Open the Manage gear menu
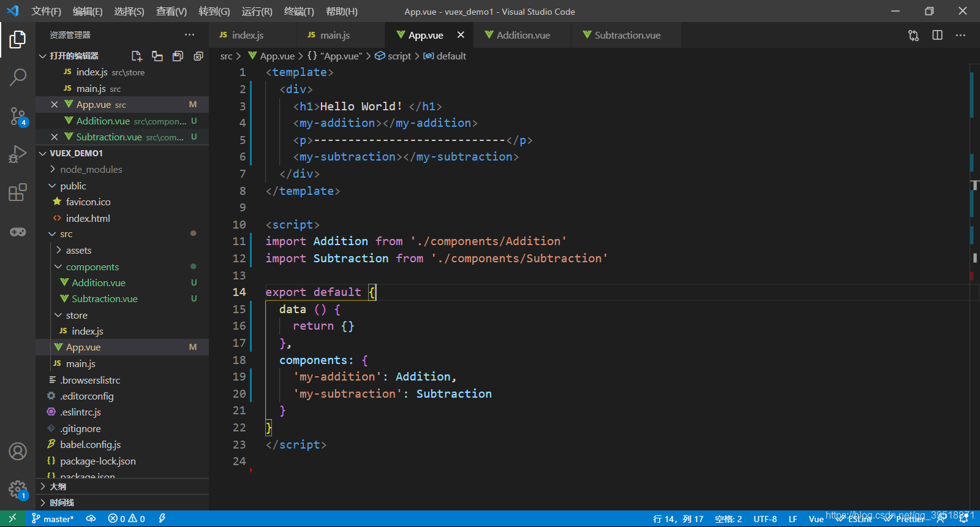This screenshot has width=980, height=527. pyautogui.click(x=18, y=489)
